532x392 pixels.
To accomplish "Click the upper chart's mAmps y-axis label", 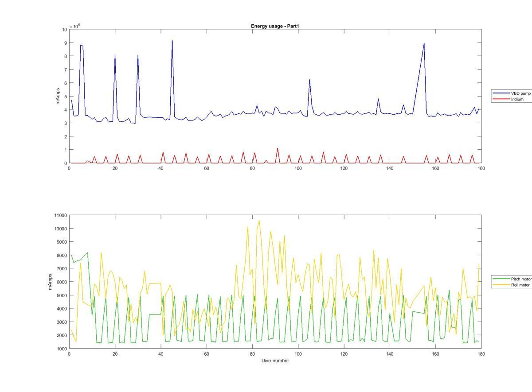I will tap(58, 96).
